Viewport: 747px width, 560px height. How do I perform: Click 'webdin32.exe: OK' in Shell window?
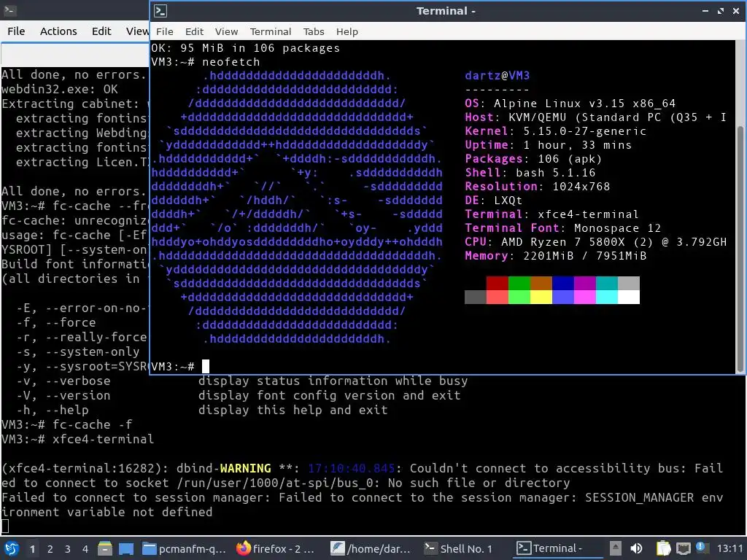(x=60, y=89)
